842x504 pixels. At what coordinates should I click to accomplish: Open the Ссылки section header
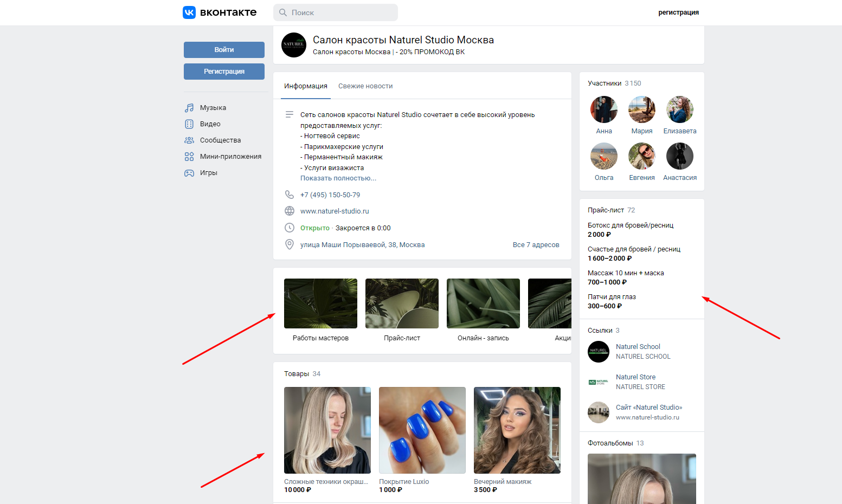coord(603,331)
